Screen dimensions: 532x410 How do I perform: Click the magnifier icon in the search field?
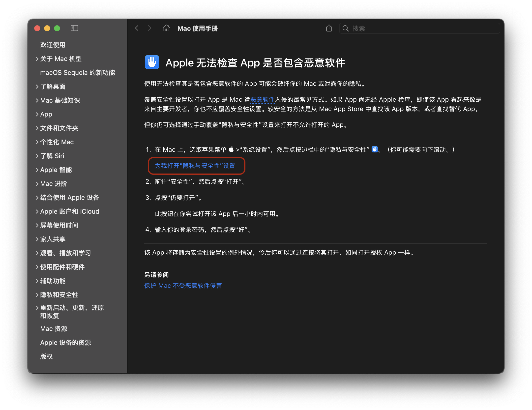point(345,28)
